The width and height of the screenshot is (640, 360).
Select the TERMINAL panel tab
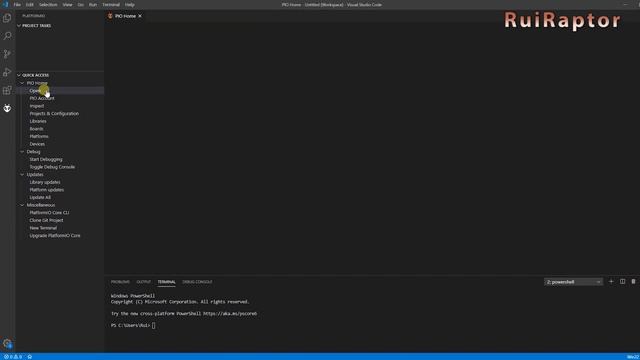tap(167, 282)
